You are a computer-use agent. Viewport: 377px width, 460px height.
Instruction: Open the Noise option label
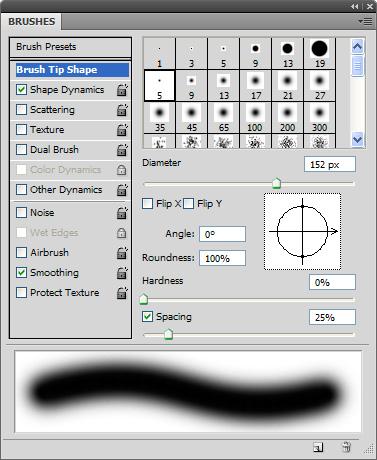click(42, 213)
